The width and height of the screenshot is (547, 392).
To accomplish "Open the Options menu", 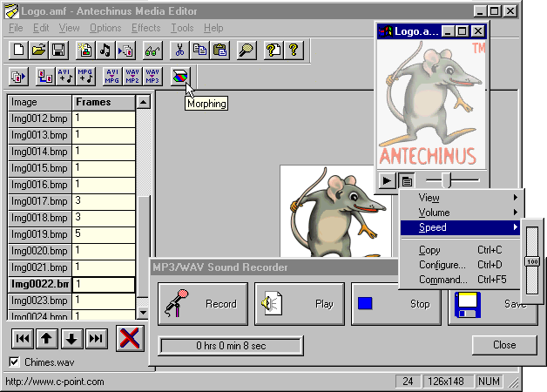I will [105, 28].
